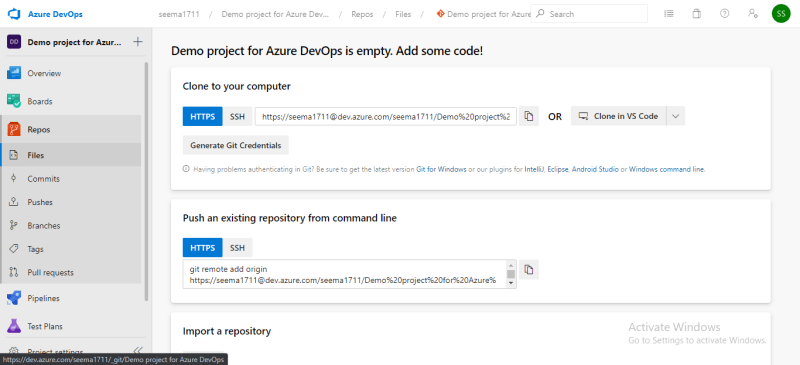The height and width of the screenshot is (365, 800).
Task: Click the plus icon beside project name
Action: point(137,42)
